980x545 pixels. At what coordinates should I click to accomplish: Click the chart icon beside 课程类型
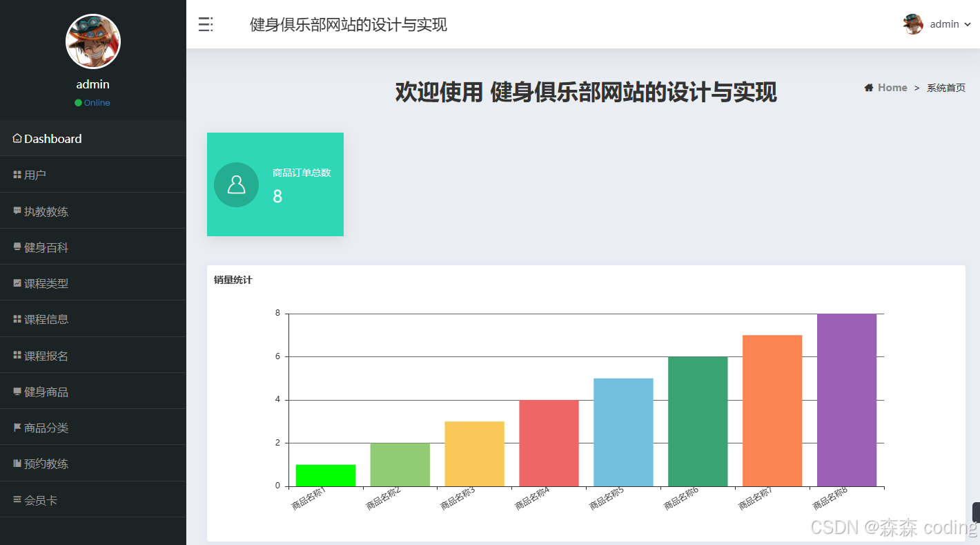tap(17, 283)
